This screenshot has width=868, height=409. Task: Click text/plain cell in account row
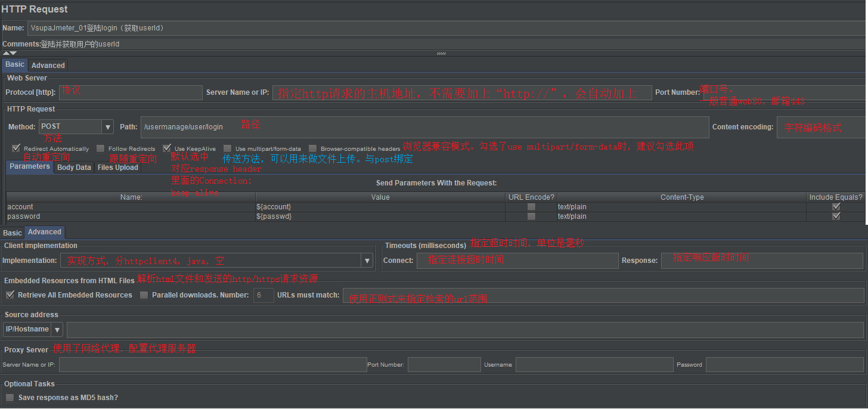coord(681,207)
